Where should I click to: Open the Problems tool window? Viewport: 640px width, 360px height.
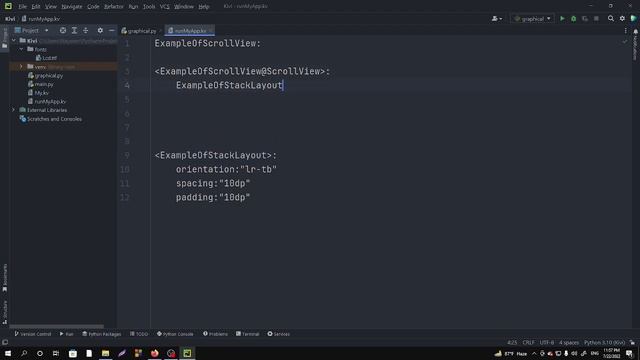pos(215,334)
